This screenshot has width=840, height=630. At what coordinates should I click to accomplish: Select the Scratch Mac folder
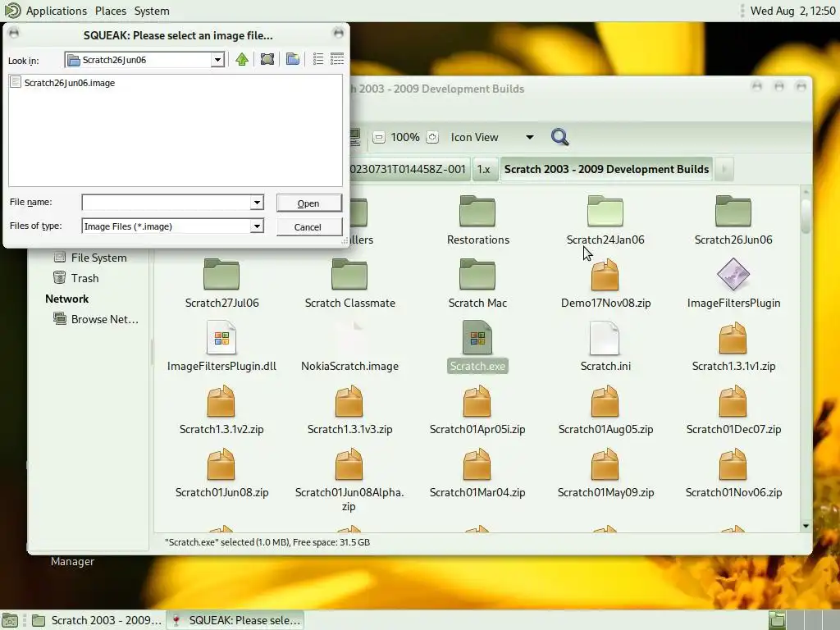(x=477, y=283)
